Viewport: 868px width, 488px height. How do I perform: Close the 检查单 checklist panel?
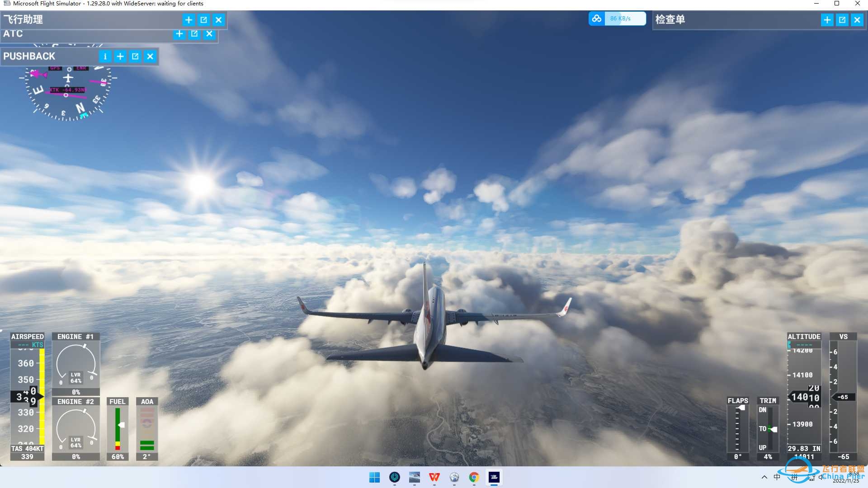click(857, 20)
